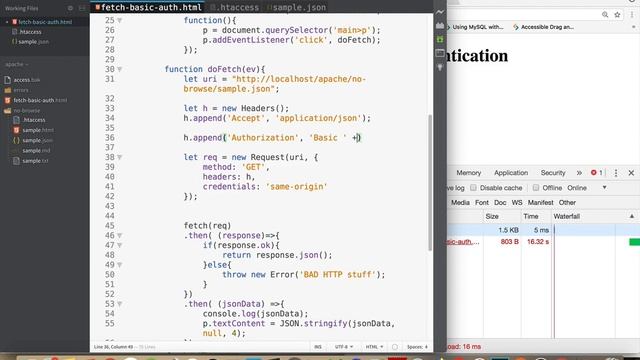
Task: Filter network by Manifest
Action: pyautogui.click(x=540, y=202)
